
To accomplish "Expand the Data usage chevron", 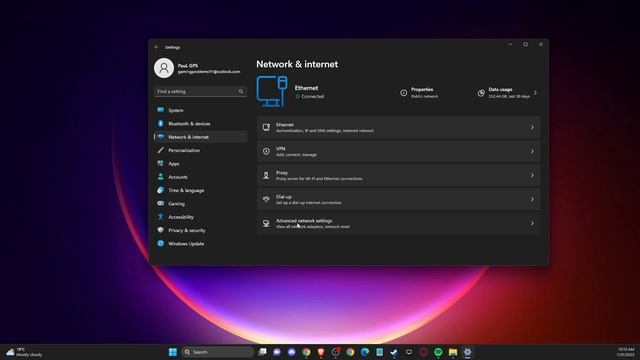I will click(536, 93).
